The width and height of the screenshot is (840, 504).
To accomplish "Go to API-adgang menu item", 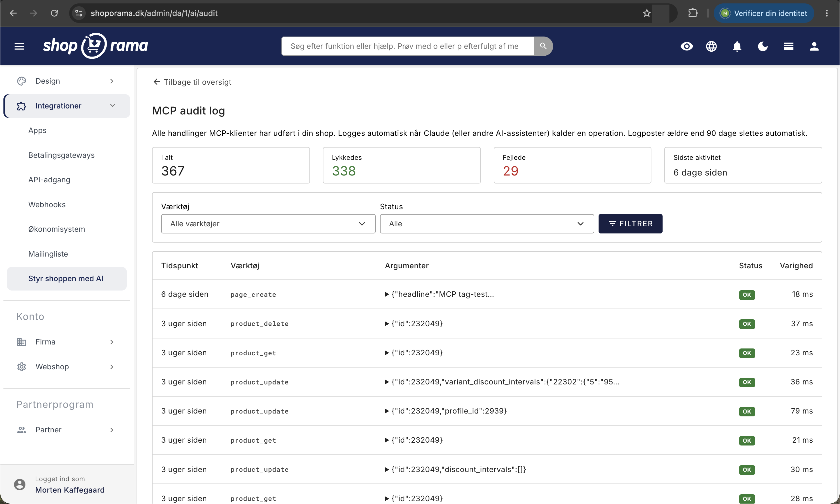I will tap(49, 180).
